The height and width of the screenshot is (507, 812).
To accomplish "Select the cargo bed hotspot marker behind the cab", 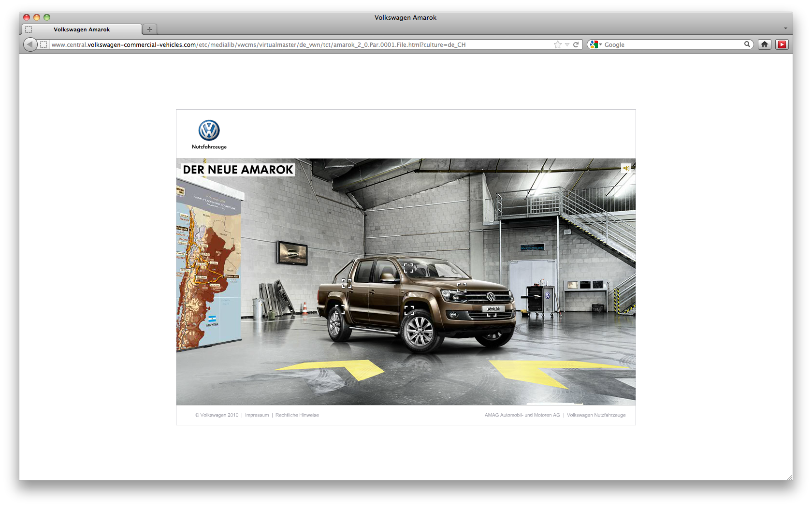I will [347, 284].
